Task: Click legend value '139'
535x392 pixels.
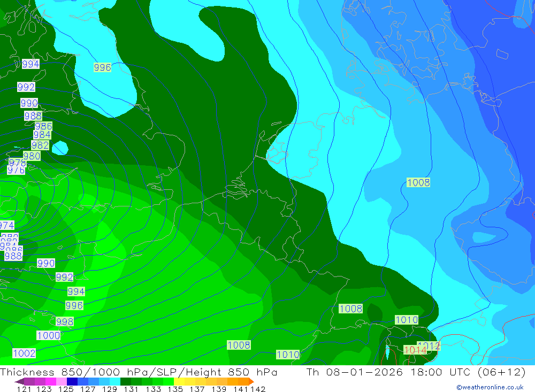Action: pyautogui.click(x=219, y=389)
